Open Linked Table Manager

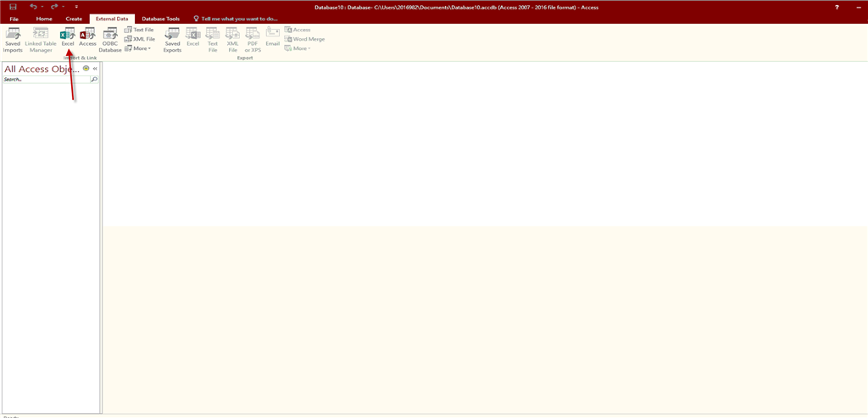click(x=41, y=39)
